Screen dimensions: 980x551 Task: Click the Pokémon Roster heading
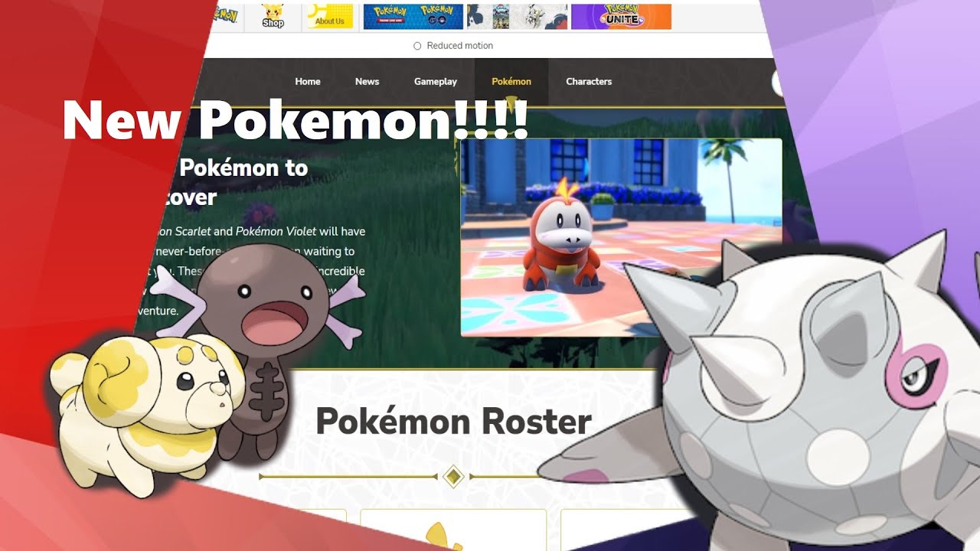[x=453, y=422]
